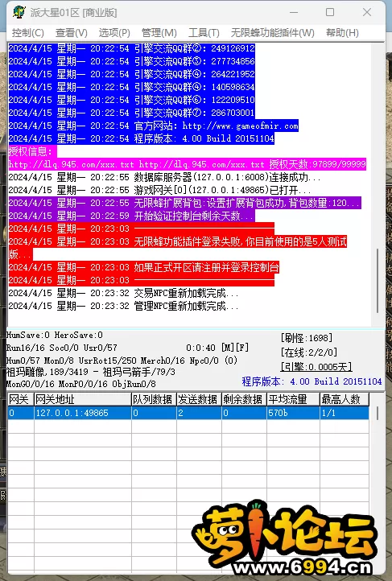Click the magenta 授权信息 log line

(x=33, y=151)
